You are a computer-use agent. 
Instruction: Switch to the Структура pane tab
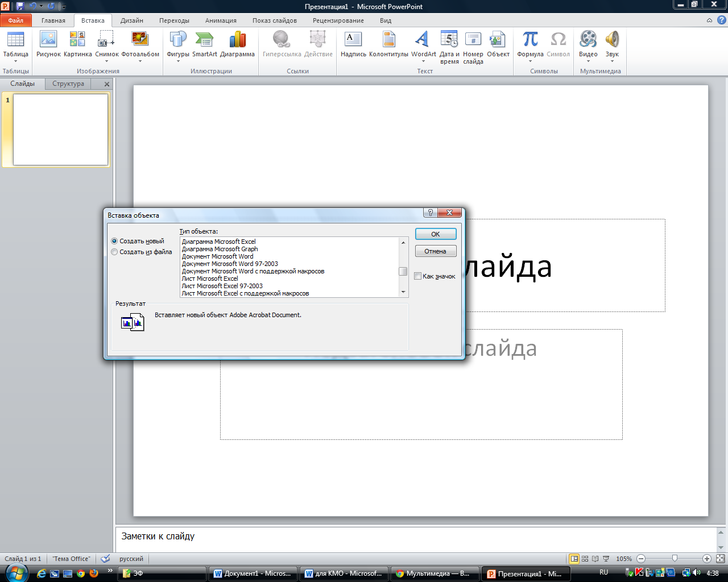tap(68, 84)
